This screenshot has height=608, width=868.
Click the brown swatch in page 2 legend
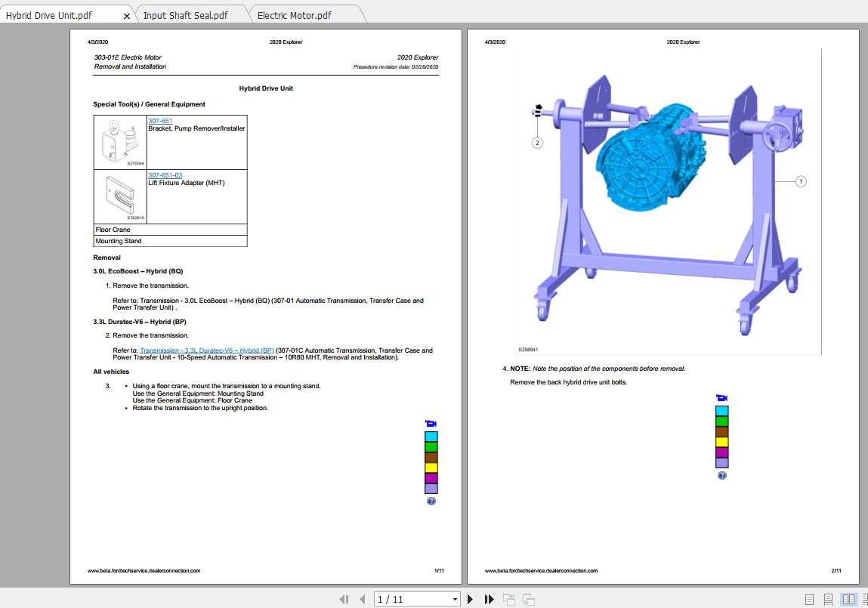pos(722,431)
